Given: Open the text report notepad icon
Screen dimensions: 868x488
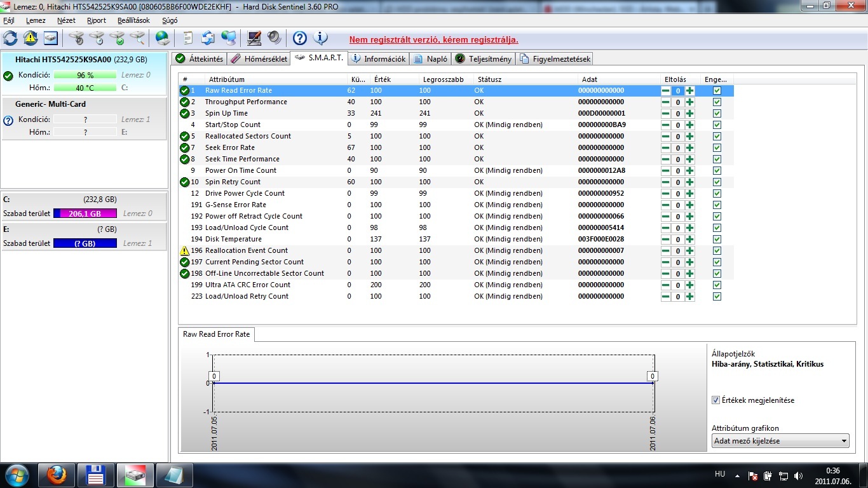Looking at the screenshot, I should point(188,38).
